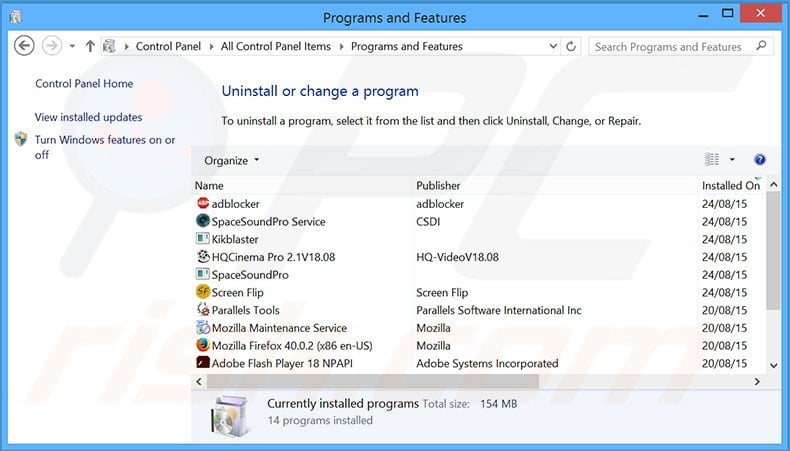Screen dimensions: 790x451
Task: Go back with the Back arrow
Action: (x=24, y=46)
